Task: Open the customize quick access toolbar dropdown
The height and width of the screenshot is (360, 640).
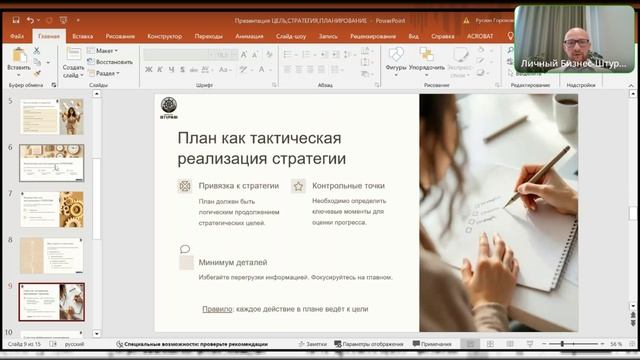Action: click(x=78, y=20)
